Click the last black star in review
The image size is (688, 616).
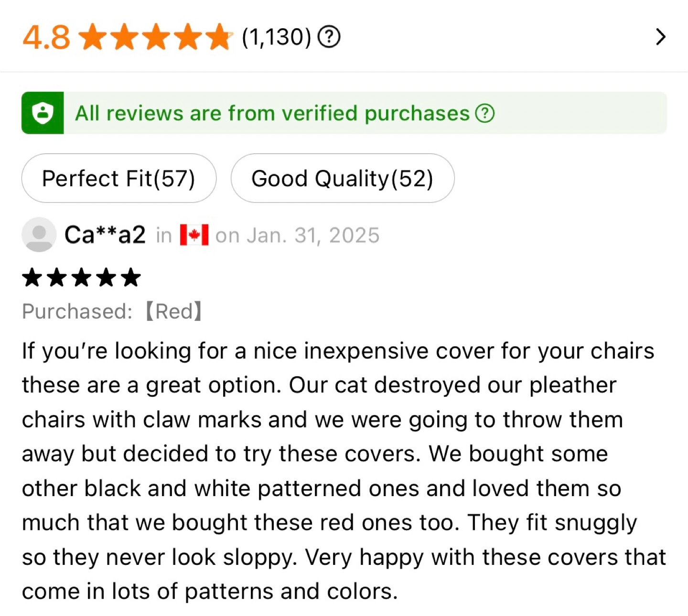pyautogui.click(x=131, y=277)
